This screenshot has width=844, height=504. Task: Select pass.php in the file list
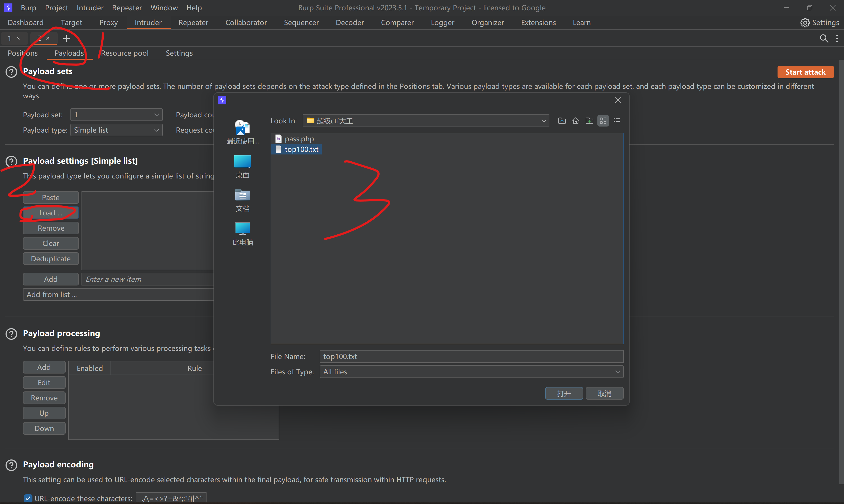click(299, 139)
